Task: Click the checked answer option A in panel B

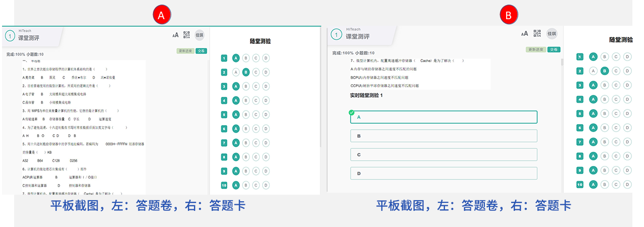Action: 443,117
